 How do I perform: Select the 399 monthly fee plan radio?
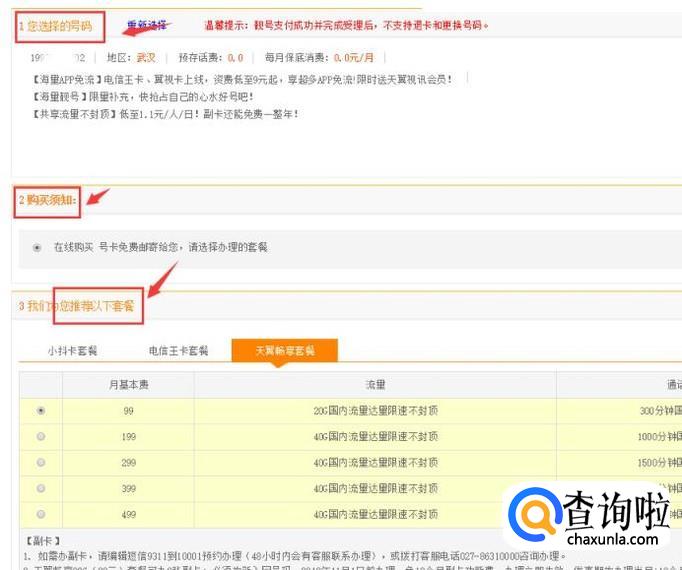[x=41, y=488]
